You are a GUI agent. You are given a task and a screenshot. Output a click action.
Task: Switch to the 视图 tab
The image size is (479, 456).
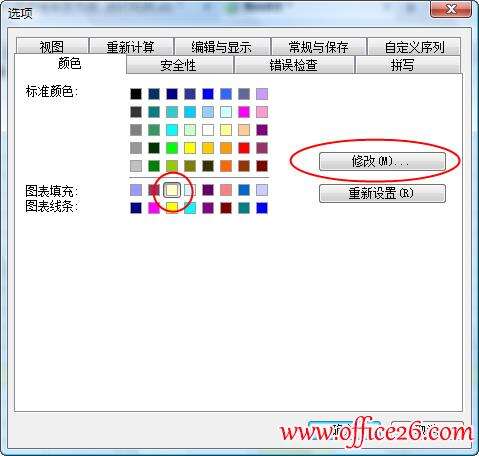52,46
